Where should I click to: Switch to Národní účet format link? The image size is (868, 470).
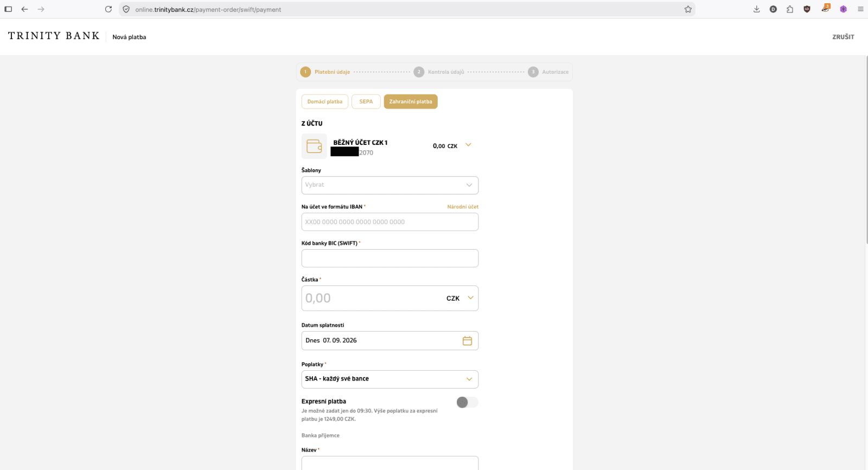pyautogui.click(x=463, y=207)
